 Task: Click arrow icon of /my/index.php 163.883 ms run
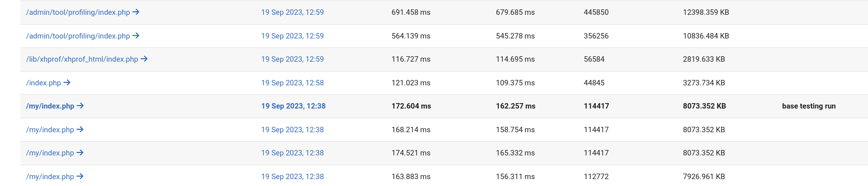click(80, 177)
